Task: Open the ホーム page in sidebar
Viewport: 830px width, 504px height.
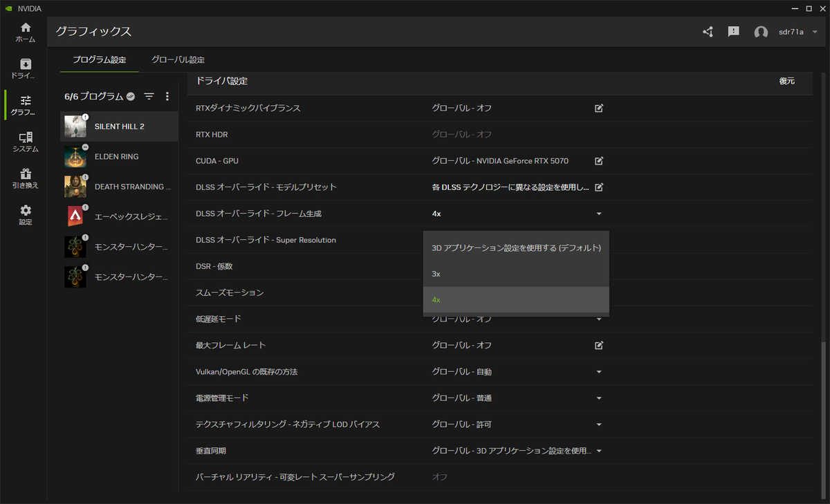Action: coord(26,32)
